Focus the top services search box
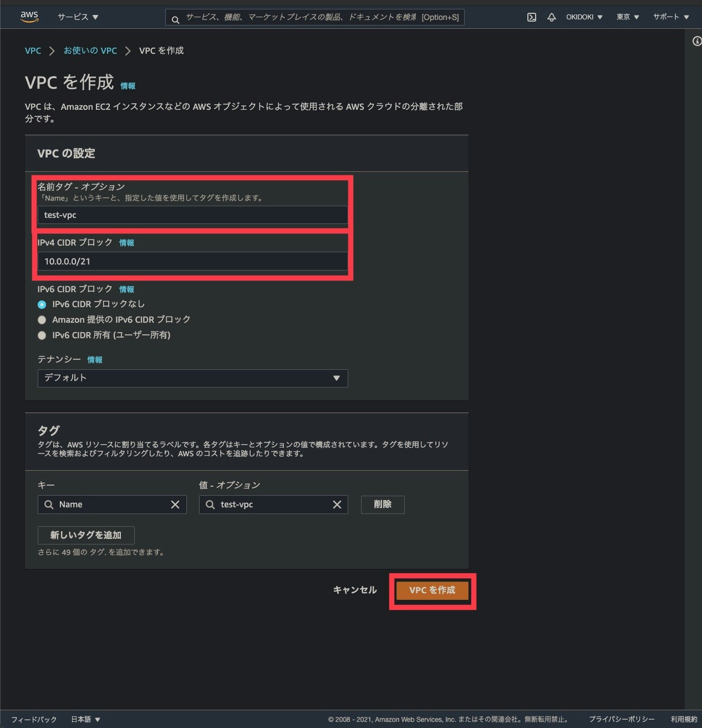 click(314, 18)
